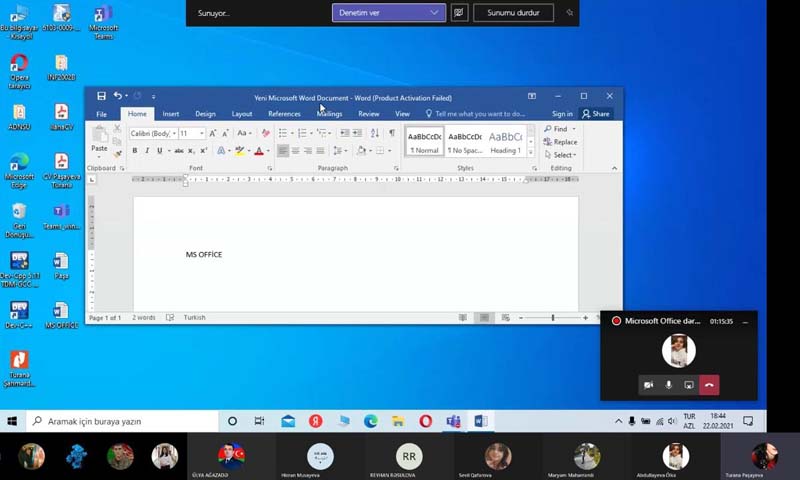The image size is (800, 480).
Task: Click the Windows taskbar search box
Action: click(x=120, y=422)
